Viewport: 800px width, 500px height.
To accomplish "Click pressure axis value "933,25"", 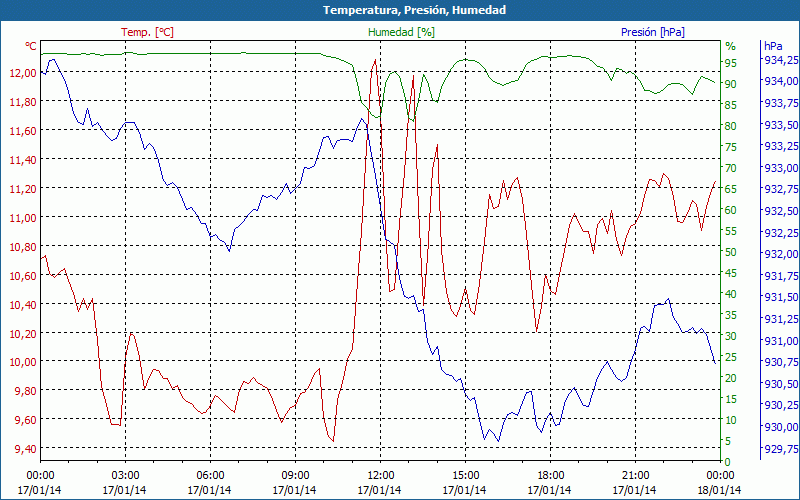I will click(781, 147).
